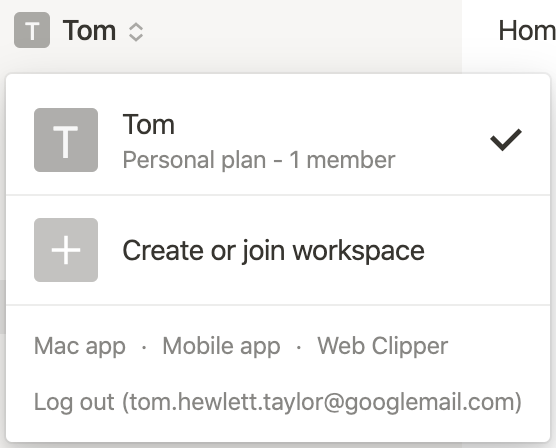Image resolution: width=556 pixels, height=448 pixels.
Task: Click the 'Log out' words in the bottom row
Action: (x=74, y=402)
